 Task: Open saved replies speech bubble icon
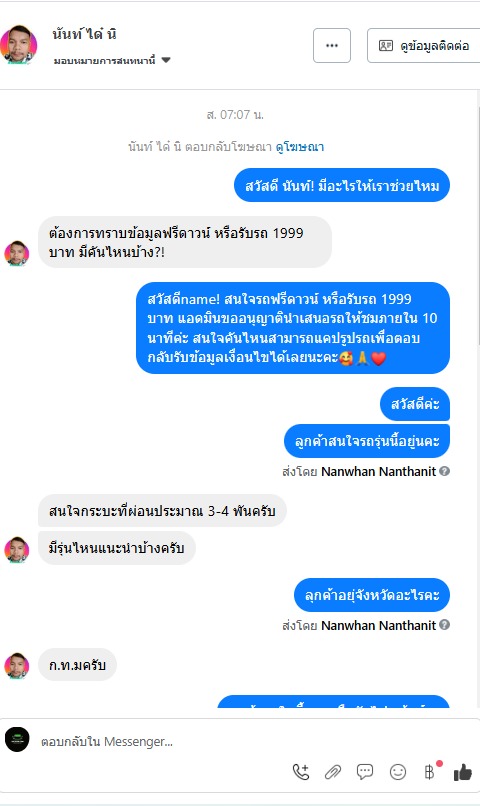(x=365, y=772)
